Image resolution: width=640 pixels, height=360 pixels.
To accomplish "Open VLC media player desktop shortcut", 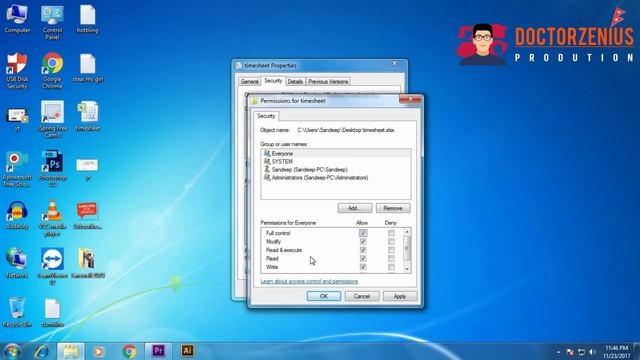I will [x=52, y=218].
